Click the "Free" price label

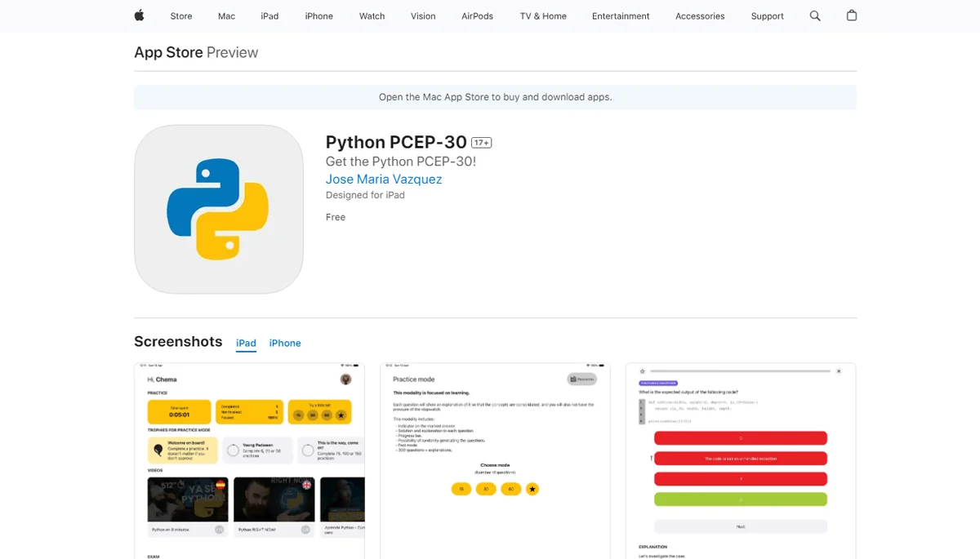pos(336,218)
